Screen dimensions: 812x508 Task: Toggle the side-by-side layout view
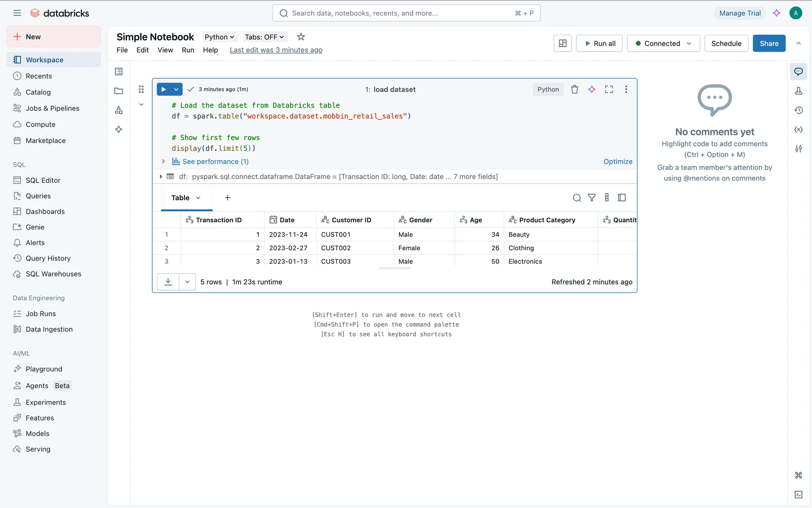click(x=562, y=43)
